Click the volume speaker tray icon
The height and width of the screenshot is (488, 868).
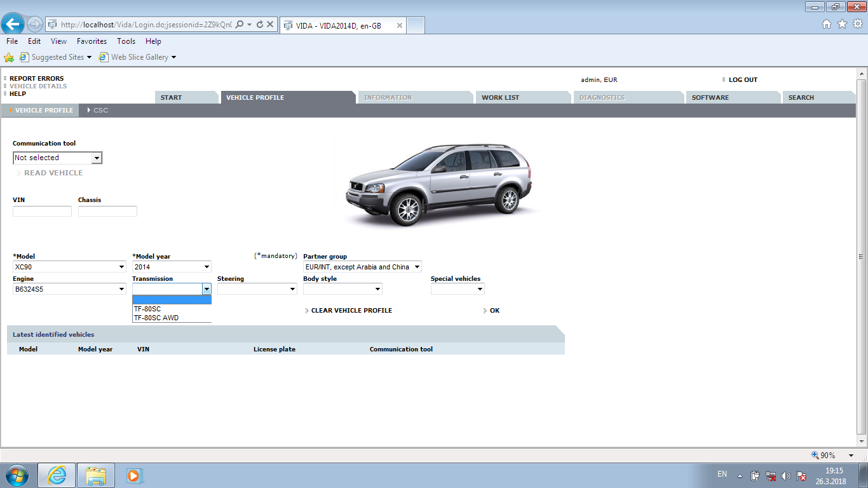click(786, 475)
